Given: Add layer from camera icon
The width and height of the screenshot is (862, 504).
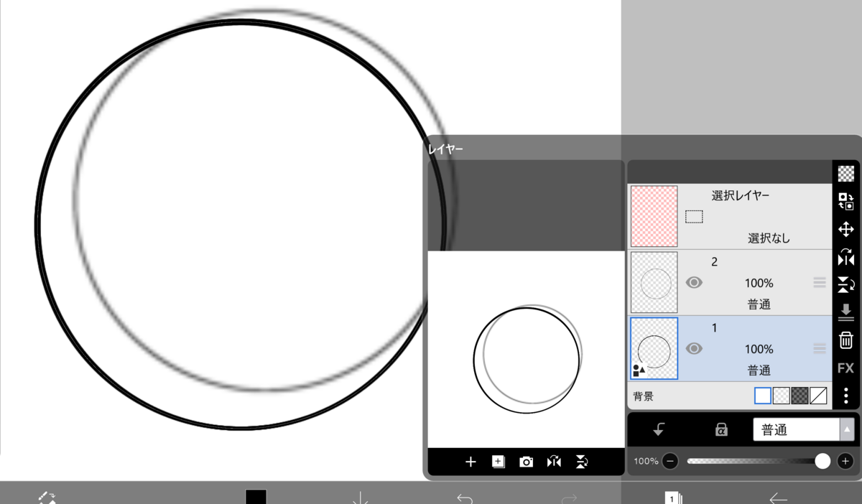Looking at the screenshot, I should [527, 462].
